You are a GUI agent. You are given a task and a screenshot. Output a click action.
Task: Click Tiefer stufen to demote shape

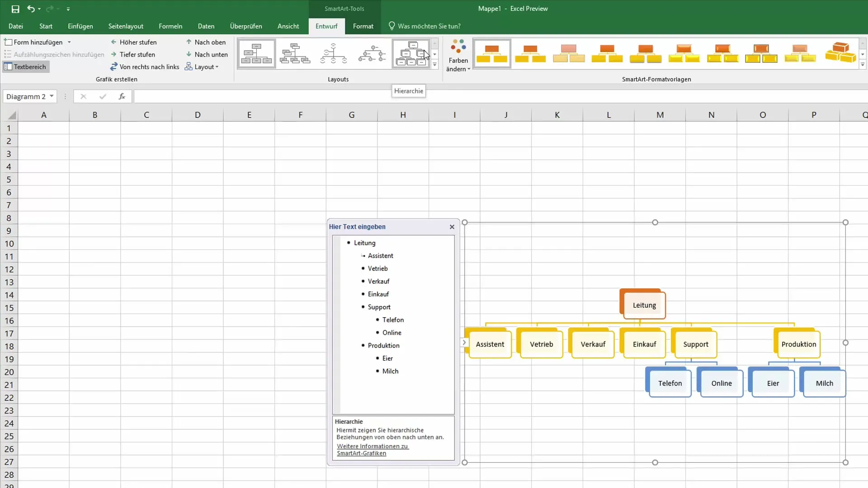pyautogui.click(x=133, y=54)
